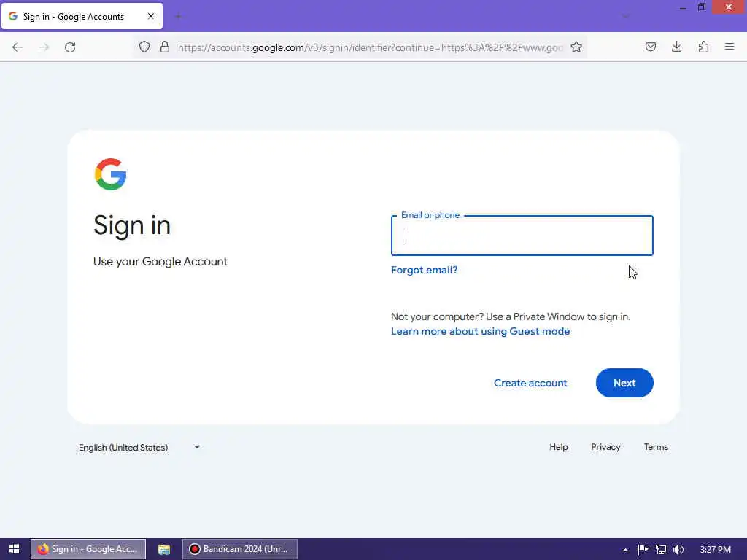The height and width of the screenshot is (560, 747).
Task: Open the volume speaker tray icon
Action: 678,550
